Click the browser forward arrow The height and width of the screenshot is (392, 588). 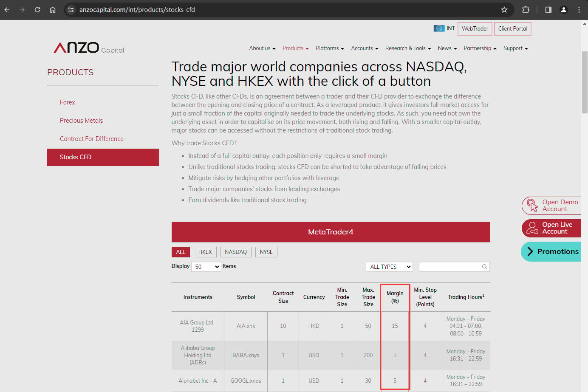tap(22, 10)
